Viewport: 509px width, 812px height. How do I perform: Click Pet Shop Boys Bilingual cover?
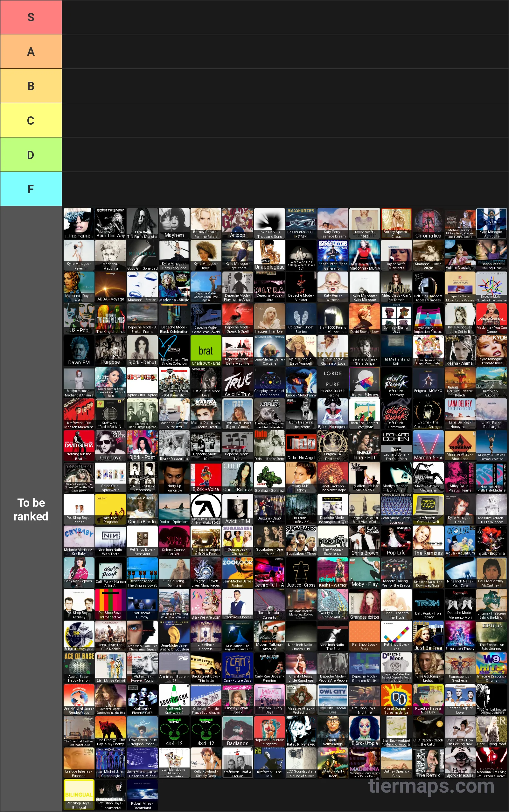point(79,795)
